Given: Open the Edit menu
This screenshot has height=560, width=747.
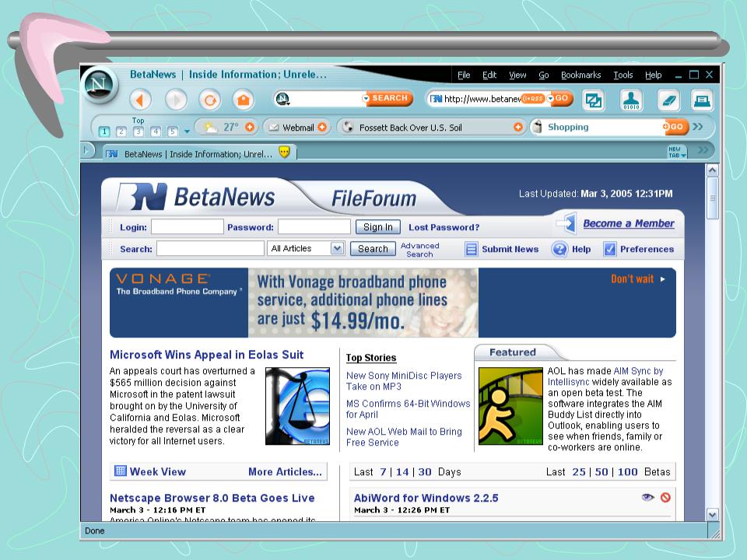Looking at the screenshot, I should (489, 75).
